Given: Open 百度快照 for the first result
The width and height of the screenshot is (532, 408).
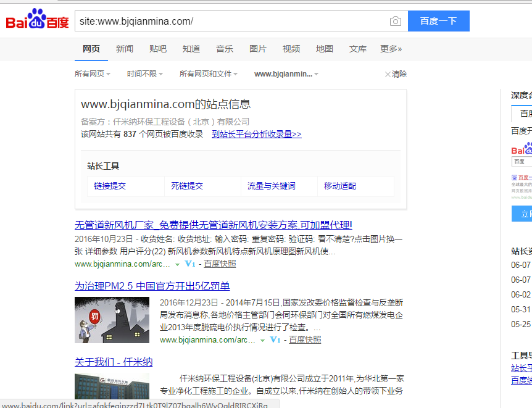Looking at the screenshot, I should tap(220, 264).
